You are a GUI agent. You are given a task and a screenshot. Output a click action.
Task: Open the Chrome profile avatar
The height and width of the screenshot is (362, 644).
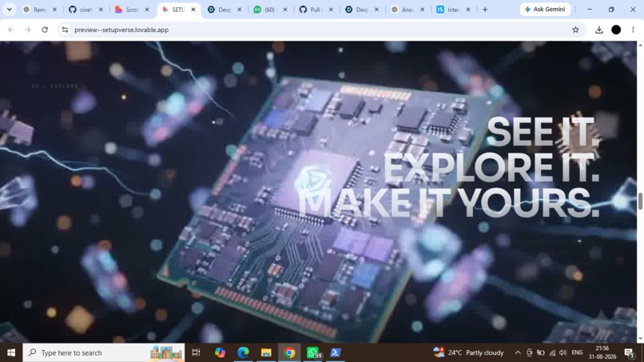tap(616, 30)
